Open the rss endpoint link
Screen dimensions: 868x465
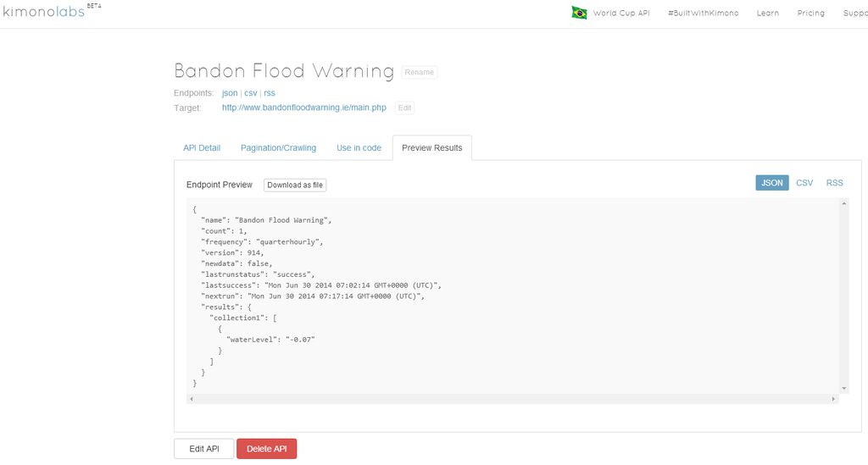(x=270, y=93)
